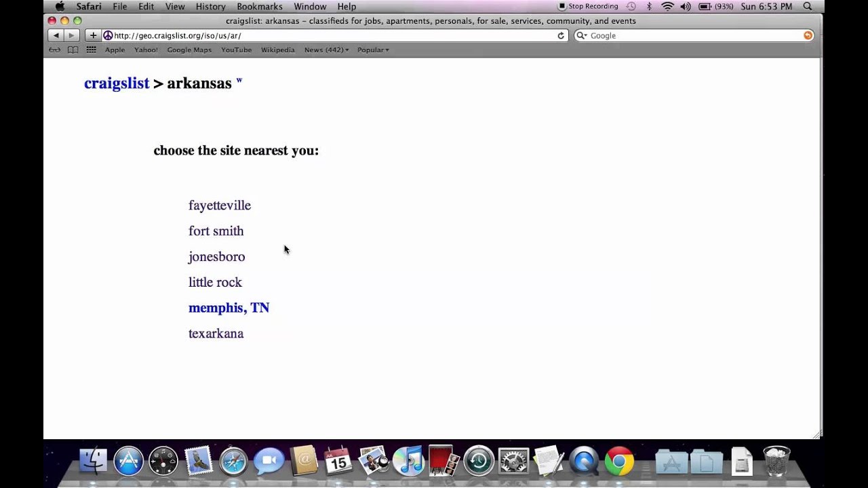This screenshot has width=868, height=488.
Task: Open iCal calendar icon in dock
Action: click(338, 461)
